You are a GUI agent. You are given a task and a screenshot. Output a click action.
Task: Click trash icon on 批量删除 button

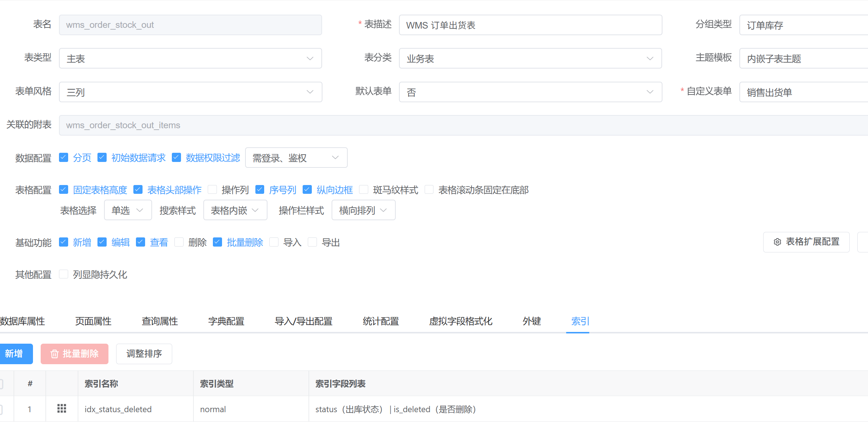point(54,354)
